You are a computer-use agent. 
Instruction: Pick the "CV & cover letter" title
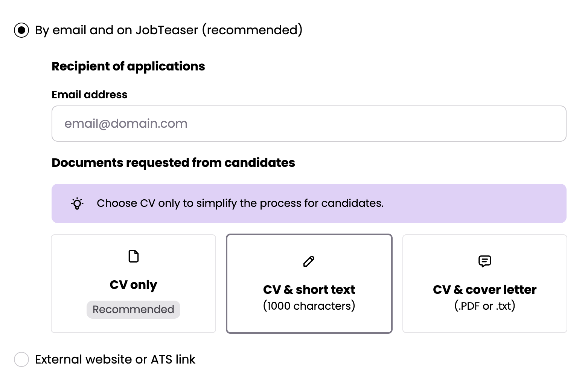point(484,290)
